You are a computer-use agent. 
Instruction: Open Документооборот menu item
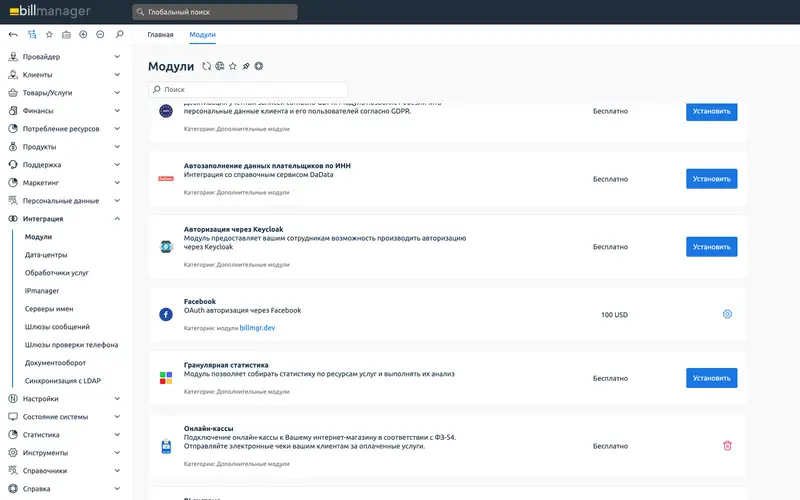55,363
